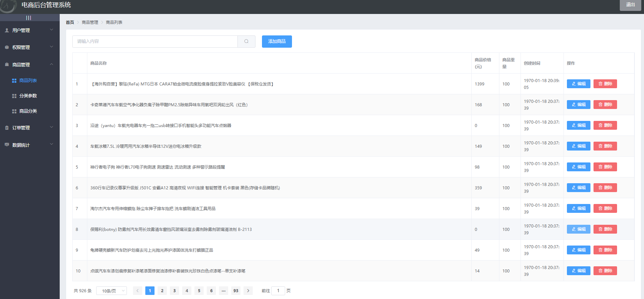The image size is (644, 299).
Task: Click the system logo avatar
Action: (x=8, y=6)
